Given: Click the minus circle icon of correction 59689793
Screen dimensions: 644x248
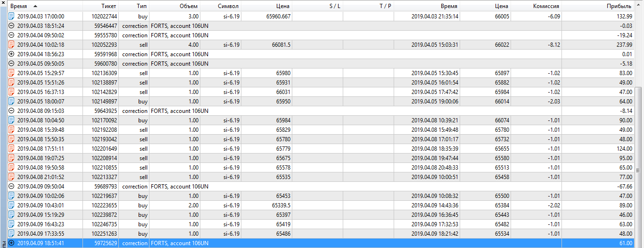Looking at the screenshot, I should click(x=12, y=187).
